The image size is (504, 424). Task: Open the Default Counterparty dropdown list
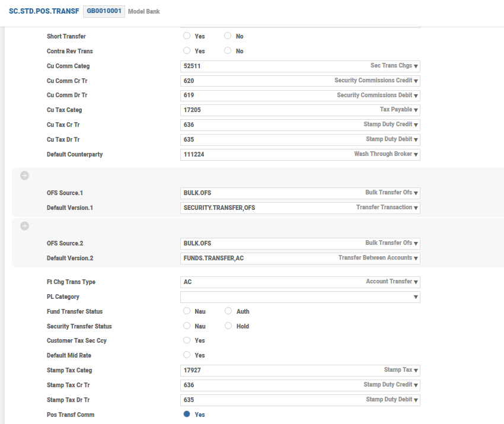tap(416, 155)
